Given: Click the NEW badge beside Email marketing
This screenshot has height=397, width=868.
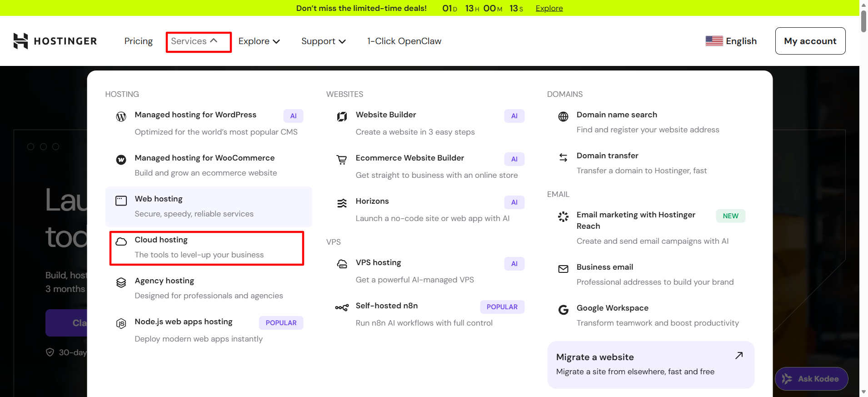Looking at the screenshot, I should (731, 216).
